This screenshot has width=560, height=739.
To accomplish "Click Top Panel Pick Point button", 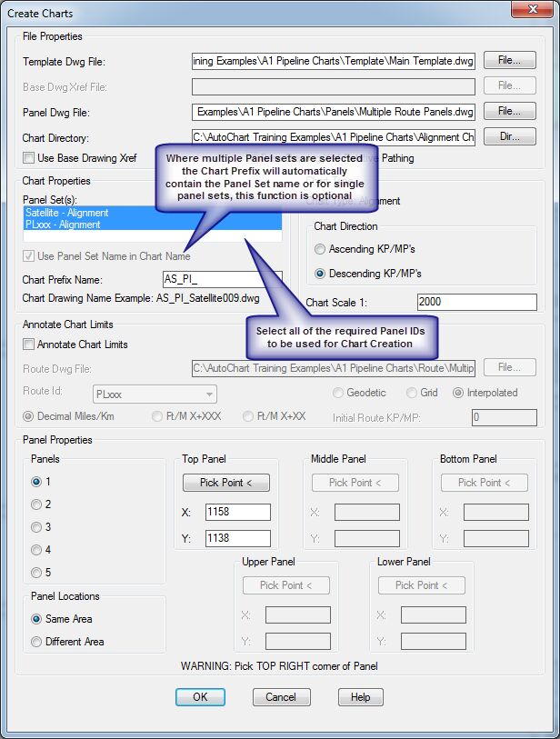I will pos(226,483).
